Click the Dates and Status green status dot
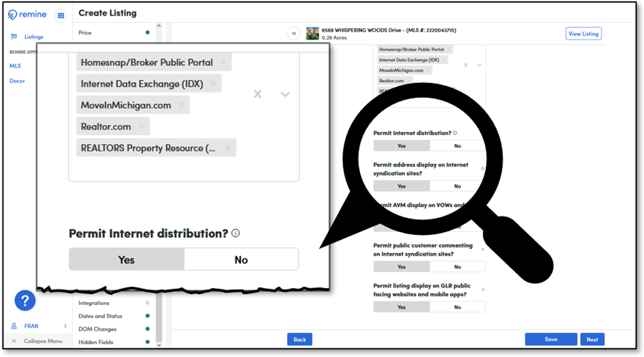Screen dimensions: 644x357 coord(147,316)
